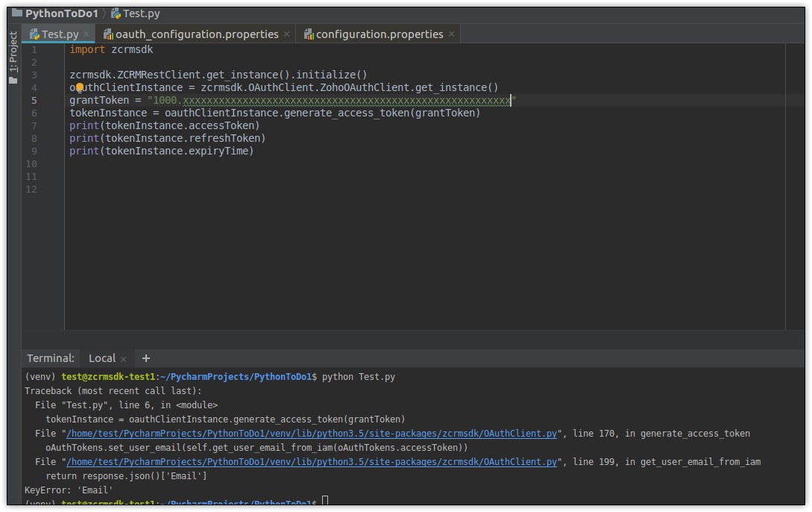Viewport: 812px width, 512px height.
Task: Open the OAuthClient.py link at line 199
Action: [312, 462]
